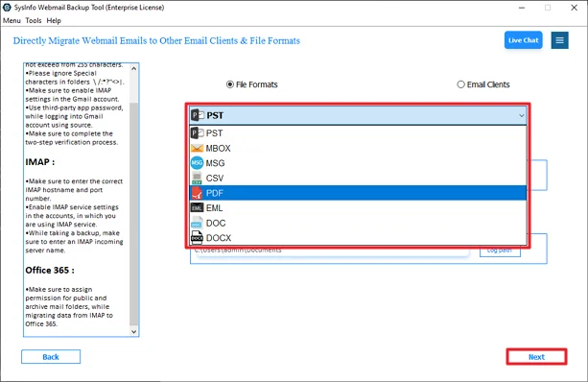This screenshot has height=382, width=588.
Task: Click the DOC file icon
Action: pos(197,223)
